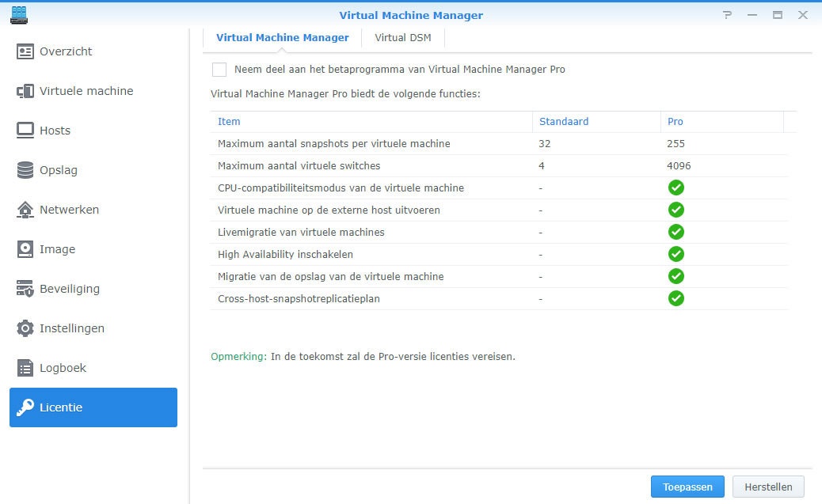Click the Netwerken house icon
This screenshot has width=822, height=504.
(x=25, y=210)
